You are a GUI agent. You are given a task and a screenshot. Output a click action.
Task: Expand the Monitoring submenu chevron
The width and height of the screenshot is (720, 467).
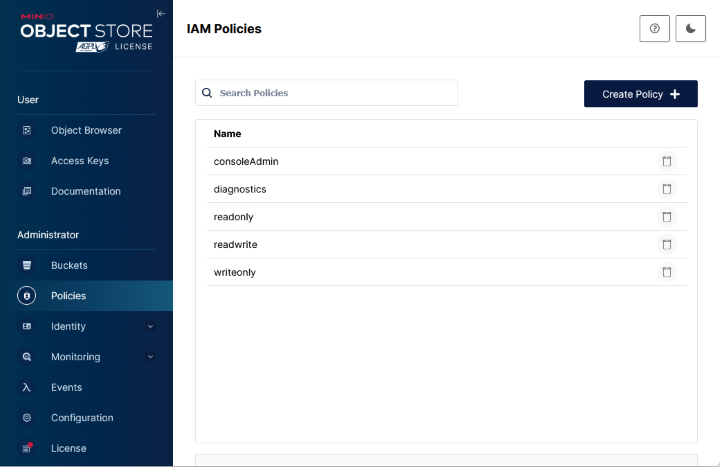pos(151,357)
